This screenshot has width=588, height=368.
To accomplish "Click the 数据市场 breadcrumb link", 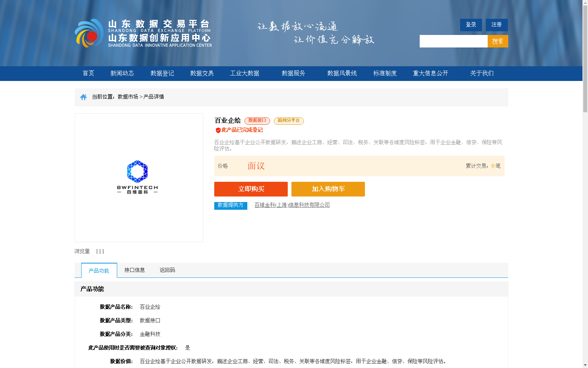I will click(128, 97).
